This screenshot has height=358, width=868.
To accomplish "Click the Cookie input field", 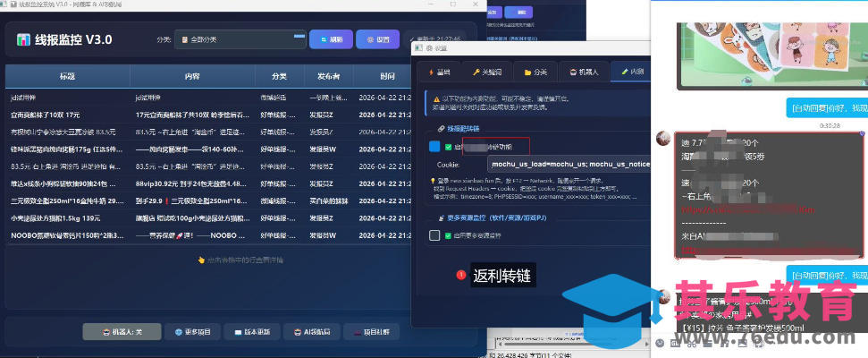I will [x=569, y=165].
